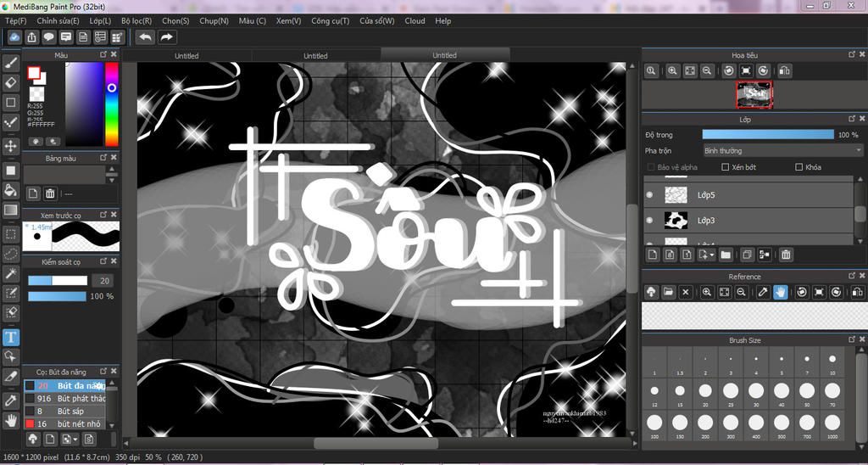Activate the Move tool
868x465 pixels.
10,146
